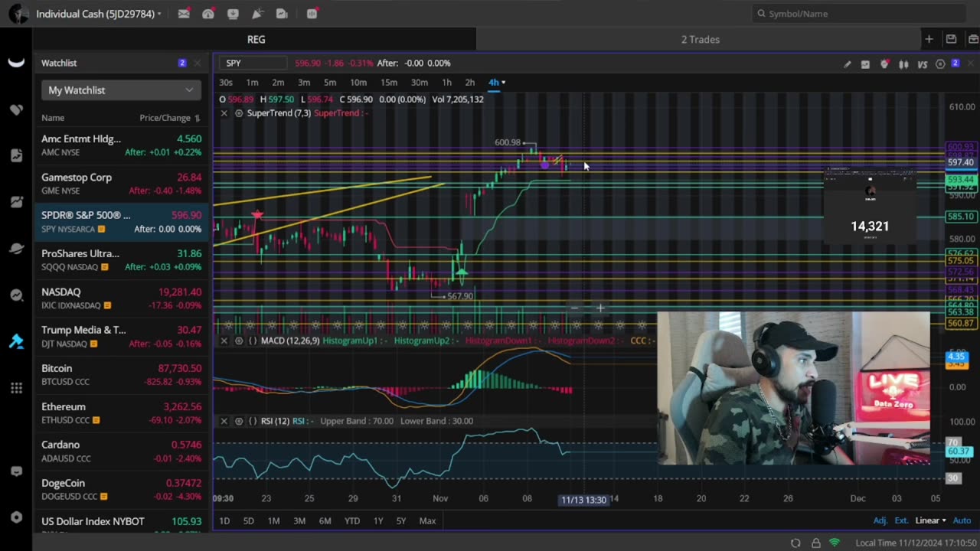Select the 30s chart interval
This screenshot has height=551, width=980.
(226, 83)
